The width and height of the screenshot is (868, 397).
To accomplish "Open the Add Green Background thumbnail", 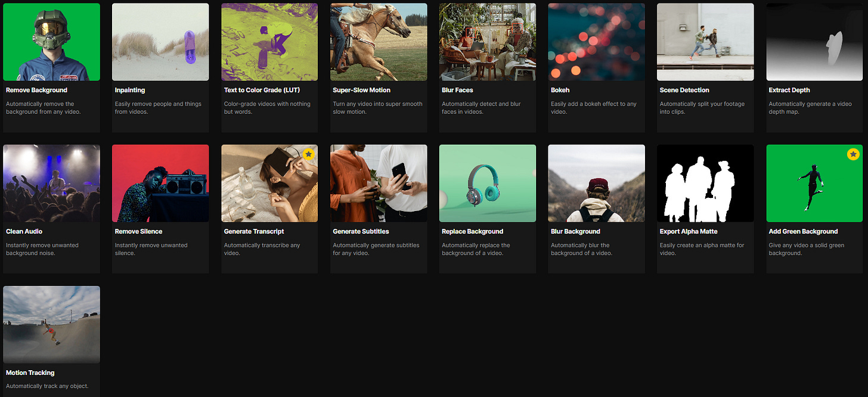I will (815, 183).
